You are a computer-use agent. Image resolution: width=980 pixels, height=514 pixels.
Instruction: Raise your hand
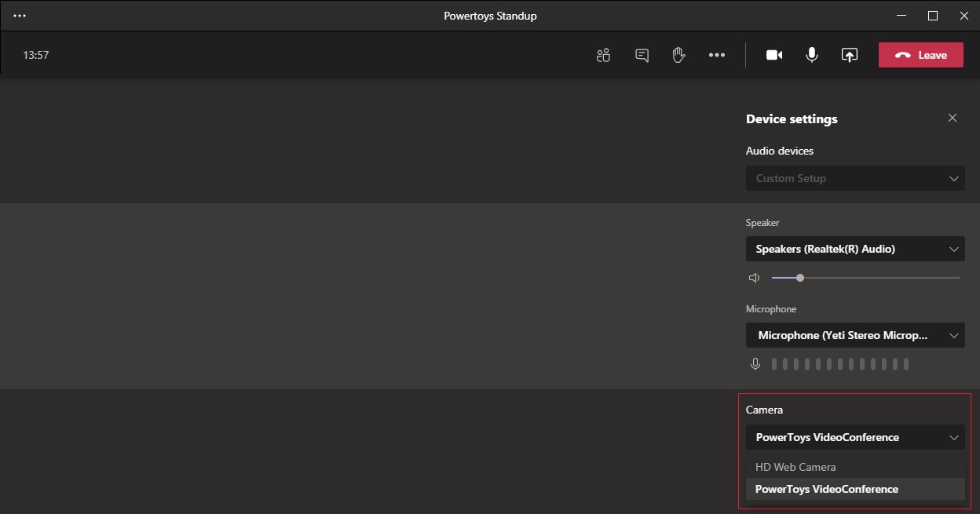click(x=679, y=55)
